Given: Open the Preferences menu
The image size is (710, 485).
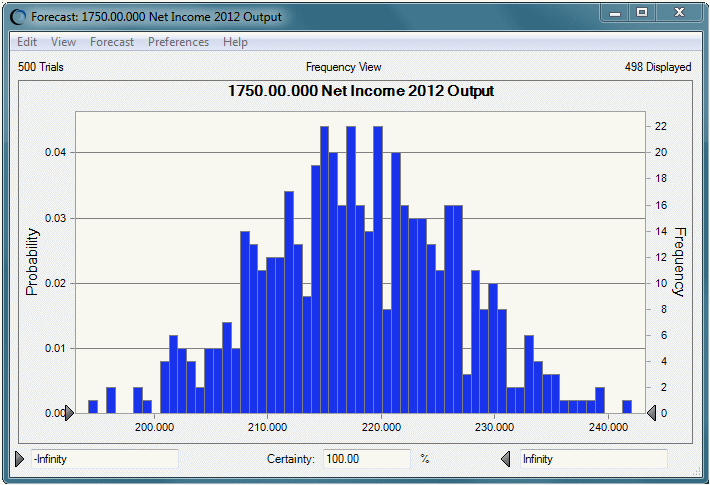Looking at the screenshot, I should tap(178, 42).
